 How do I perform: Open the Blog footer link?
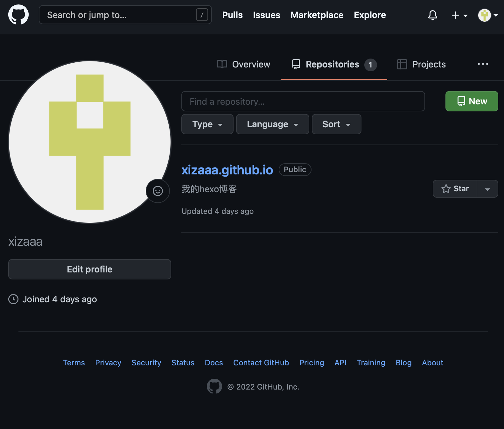coord(403,362)
